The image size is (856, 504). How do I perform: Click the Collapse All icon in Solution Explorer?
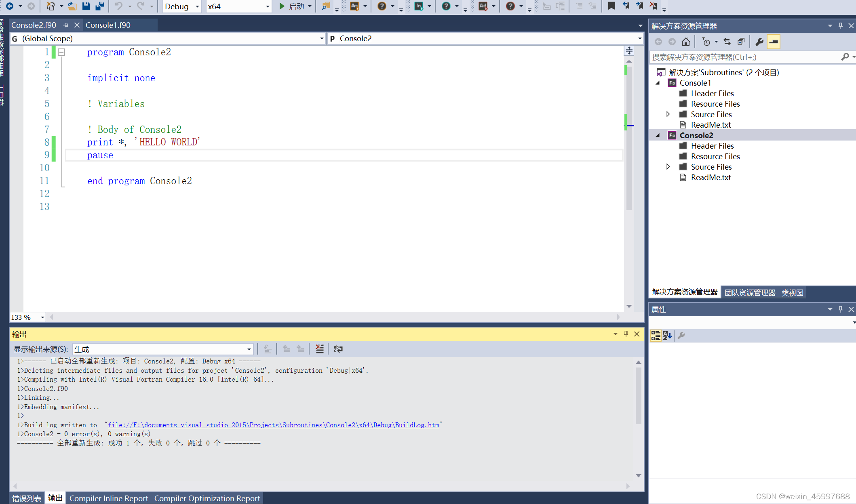pos(741,42)
